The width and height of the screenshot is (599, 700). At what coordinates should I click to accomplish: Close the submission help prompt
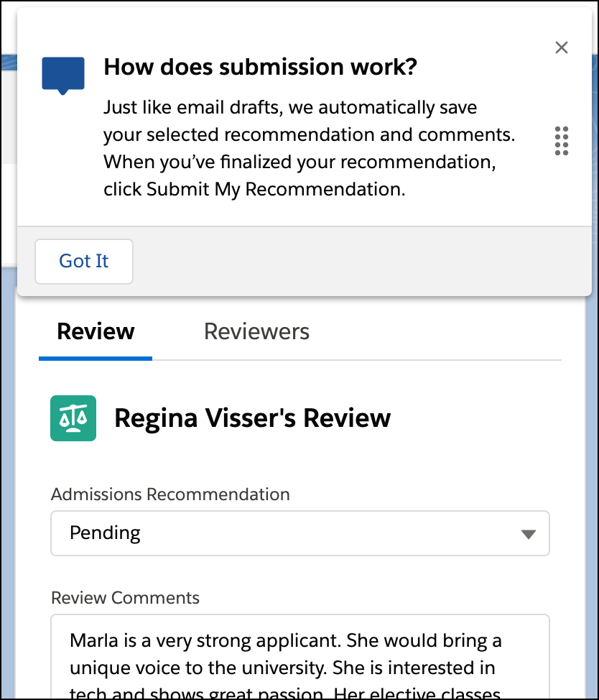coord(561,47)
